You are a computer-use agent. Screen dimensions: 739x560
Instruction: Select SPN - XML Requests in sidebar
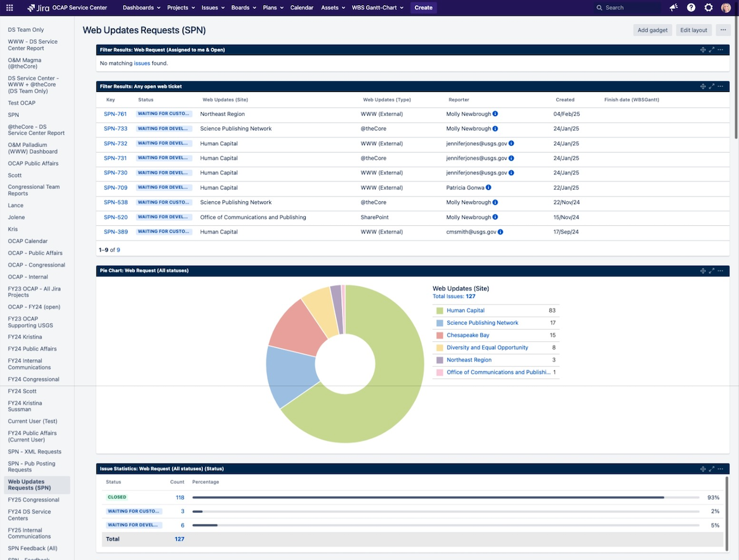(34, 452)
